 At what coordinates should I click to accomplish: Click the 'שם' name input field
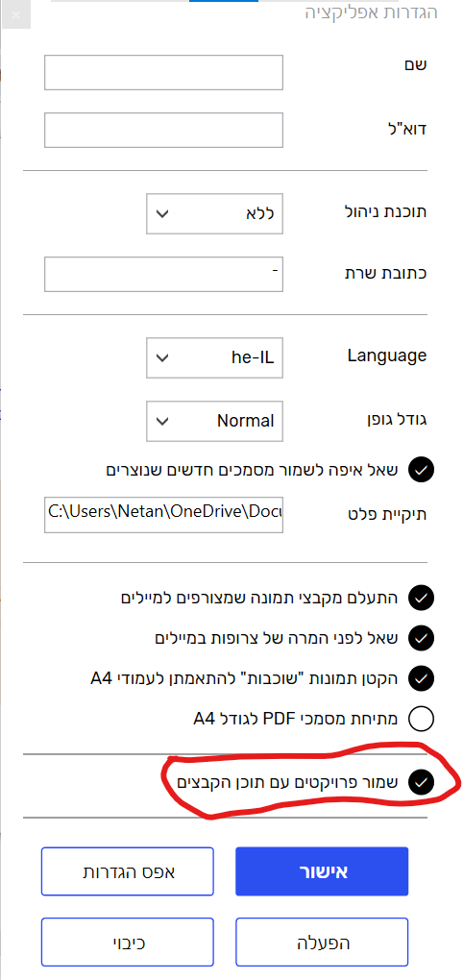pyautogui.click(x=163, y=72)
